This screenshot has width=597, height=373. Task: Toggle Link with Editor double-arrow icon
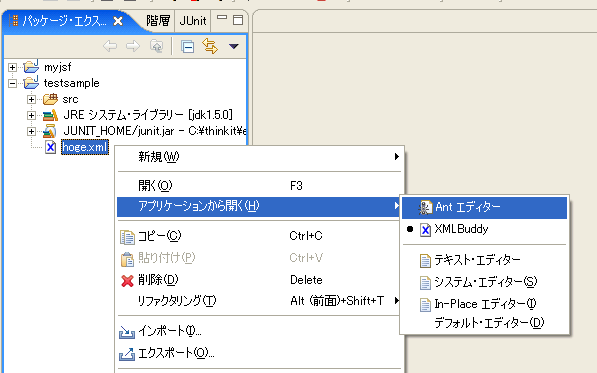pyautogui.click(x=210, y=46)
